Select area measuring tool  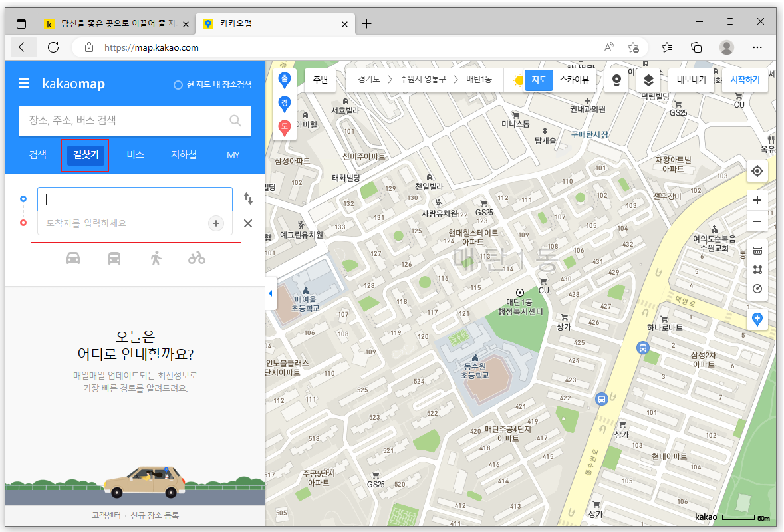click(x=757, y=270)
